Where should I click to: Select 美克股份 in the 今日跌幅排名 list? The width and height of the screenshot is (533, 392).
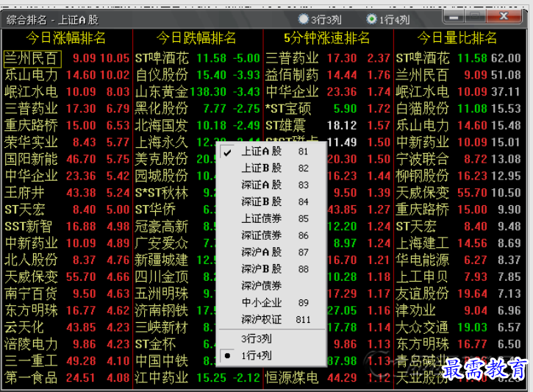pos(162,160)
